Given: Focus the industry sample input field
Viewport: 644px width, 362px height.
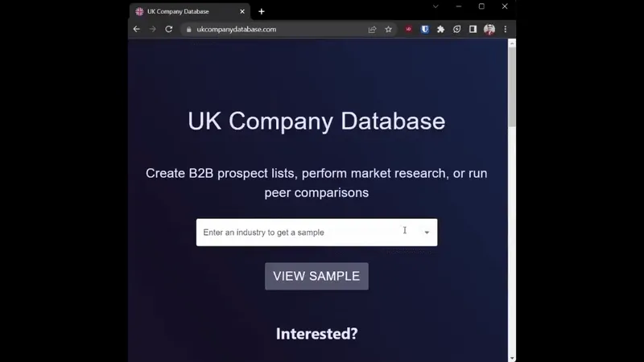Looking at the screenshot, I should [x=316, y=232].
